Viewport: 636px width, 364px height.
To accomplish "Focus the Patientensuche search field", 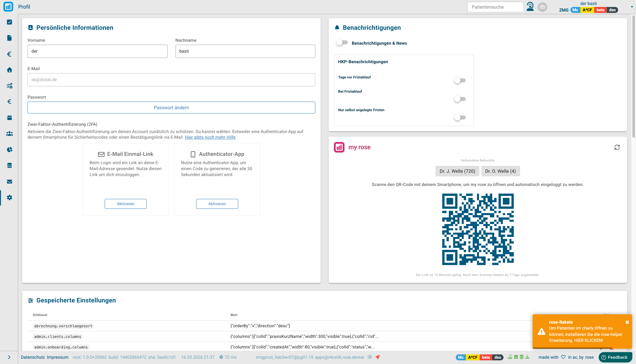I will click(x=495, y=7).
